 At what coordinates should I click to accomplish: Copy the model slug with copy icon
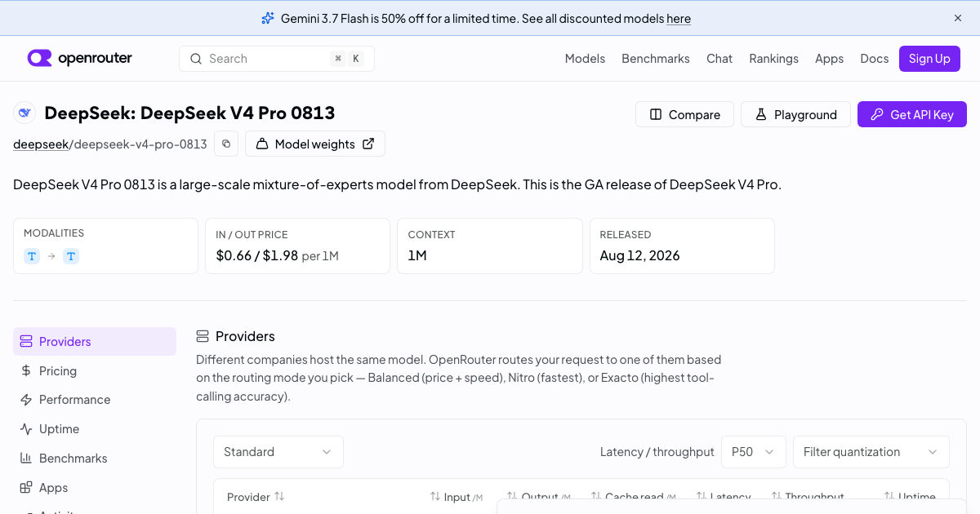click(226, 144)
